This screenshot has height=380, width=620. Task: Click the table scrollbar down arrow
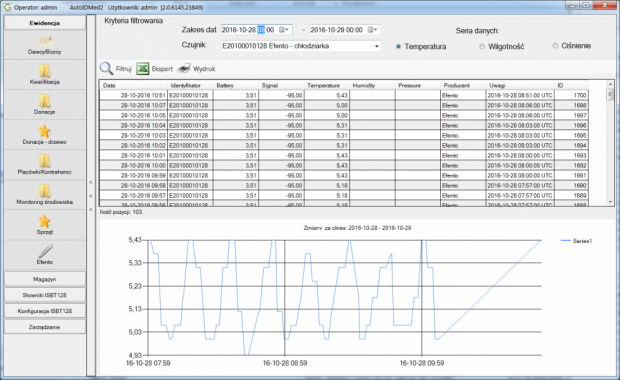(x=610, y=202)
